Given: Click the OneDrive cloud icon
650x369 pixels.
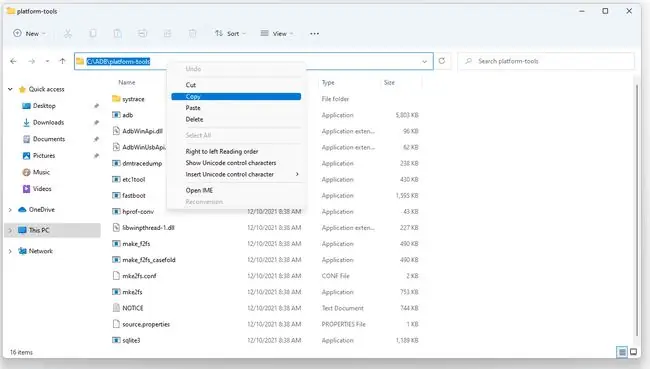Looking at the screenshot, I should 22,210.
